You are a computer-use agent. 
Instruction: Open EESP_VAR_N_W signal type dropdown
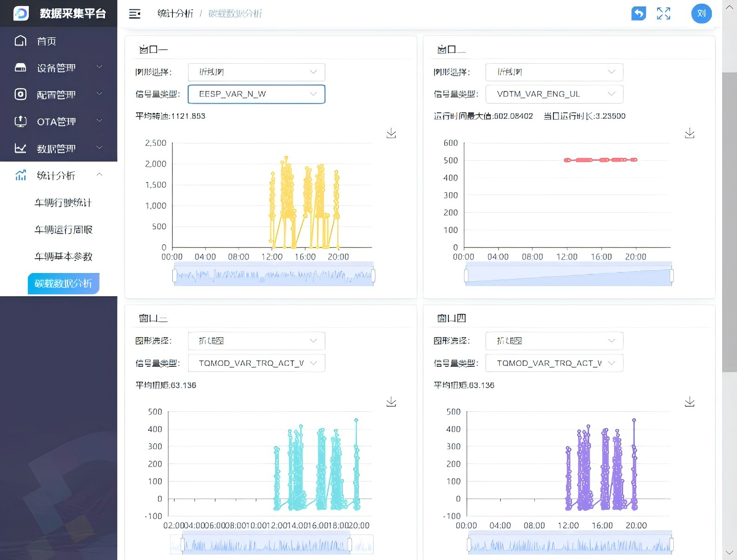(x=256, y=94)
